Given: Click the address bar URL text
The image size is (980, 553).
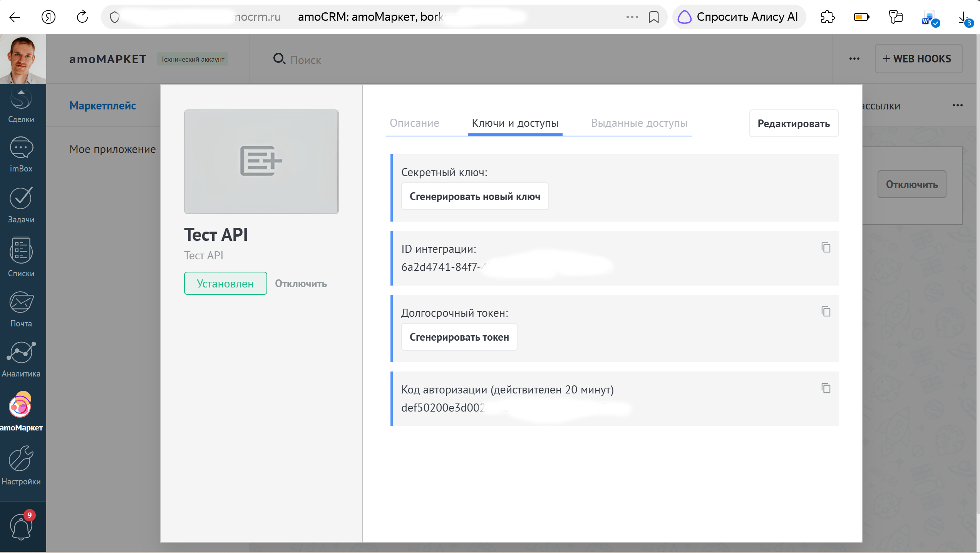Looking at the screenshot, I should (x=257, y=17).
